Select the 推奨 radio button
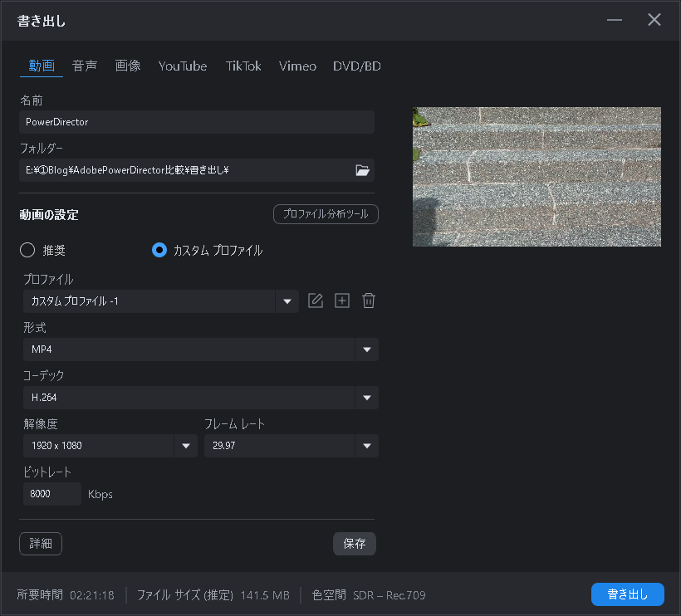The width and height of the screenshot is (681, 616). [x=27, y=248]
